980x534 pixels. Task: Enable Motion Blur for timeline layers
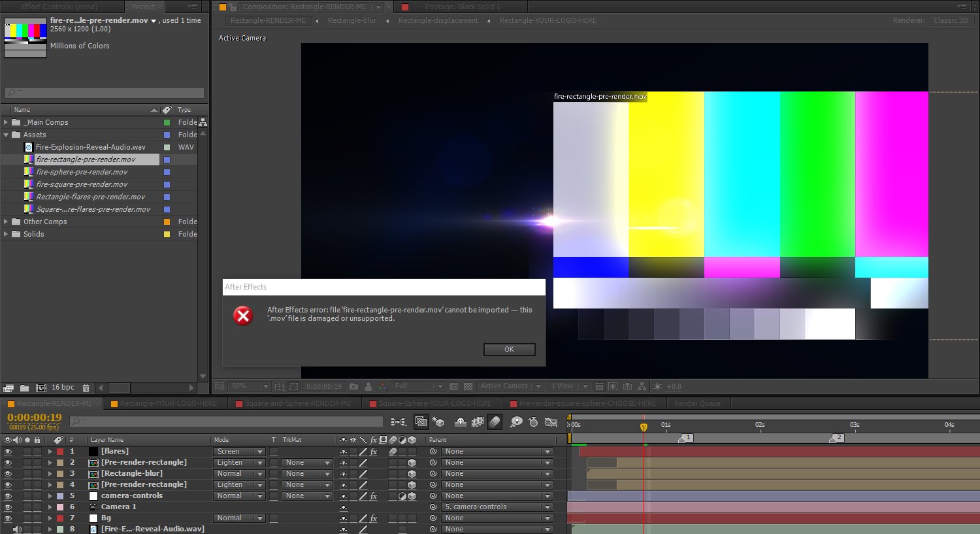click(x=495, y=422)
